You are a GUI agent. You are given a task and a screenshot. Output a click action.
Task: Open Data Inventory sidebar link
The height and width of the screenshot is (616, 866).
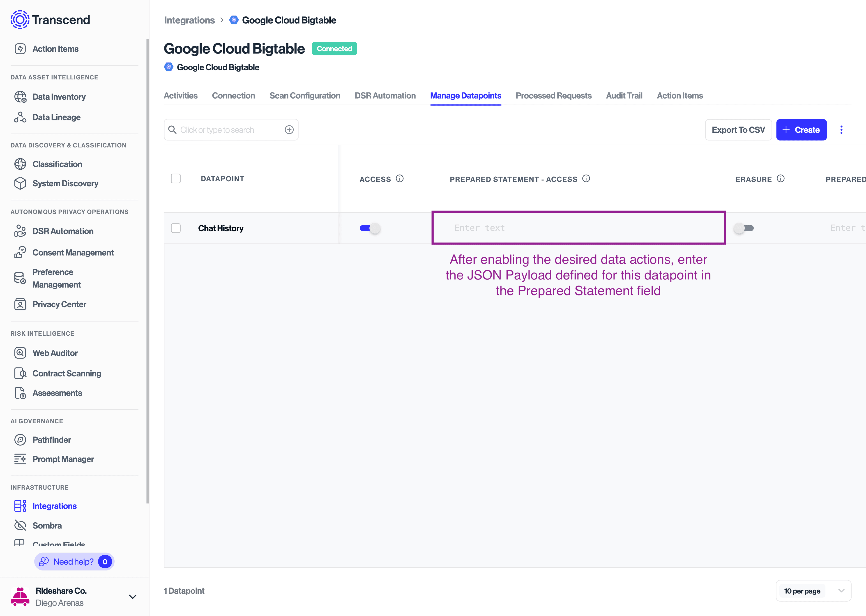click(x=59, y=97)
